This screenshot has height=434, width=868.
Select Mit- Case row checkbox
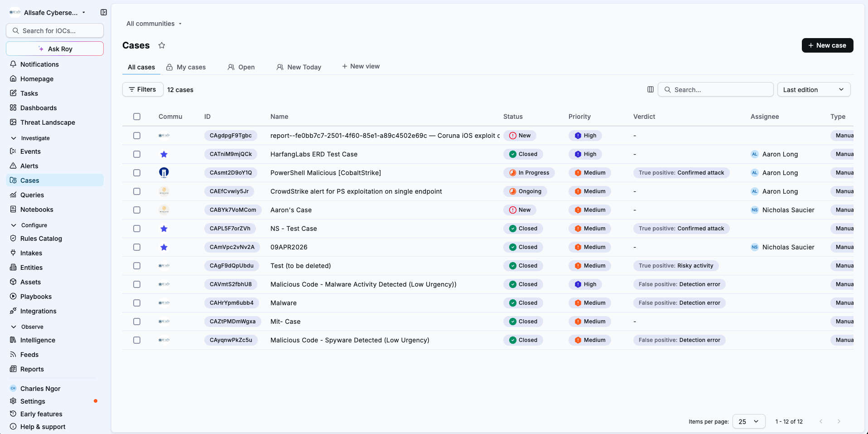137,322
